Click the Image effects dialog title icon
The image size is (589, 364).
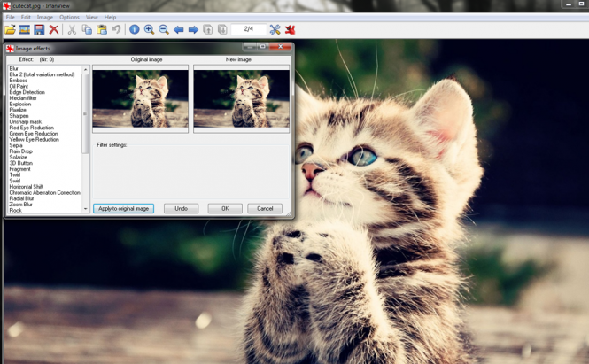[10, 49]
